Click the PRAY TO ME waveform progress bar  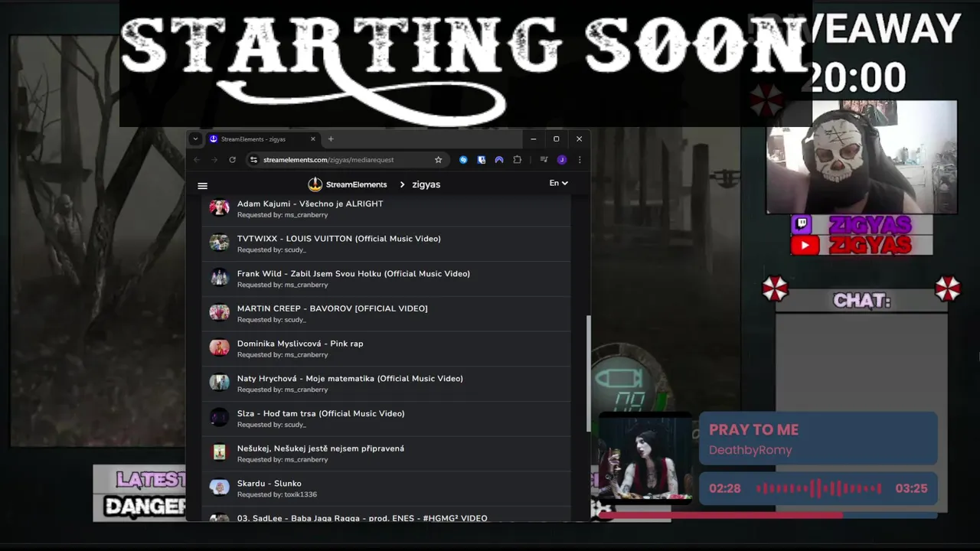(818, 488)
